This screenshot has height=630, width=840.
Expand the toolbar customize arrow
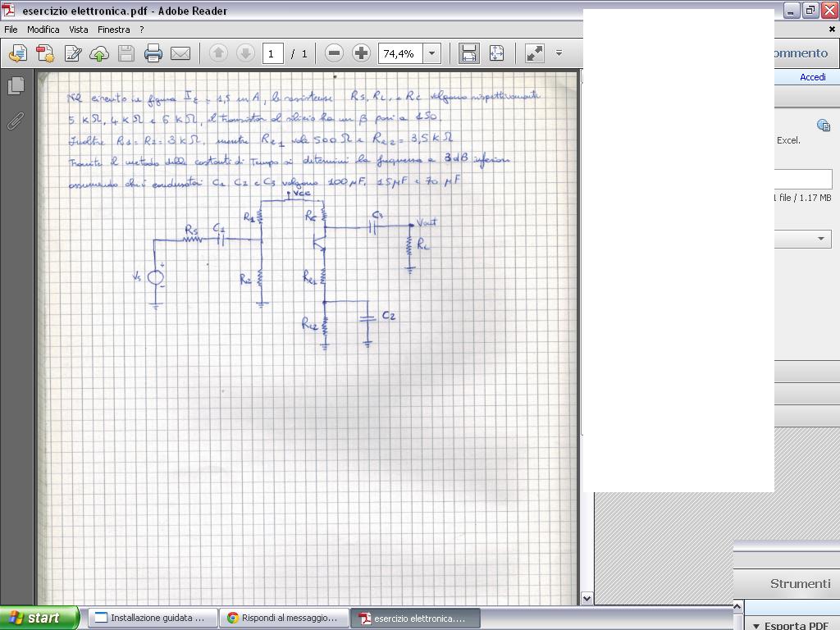(x=559, y=54)
